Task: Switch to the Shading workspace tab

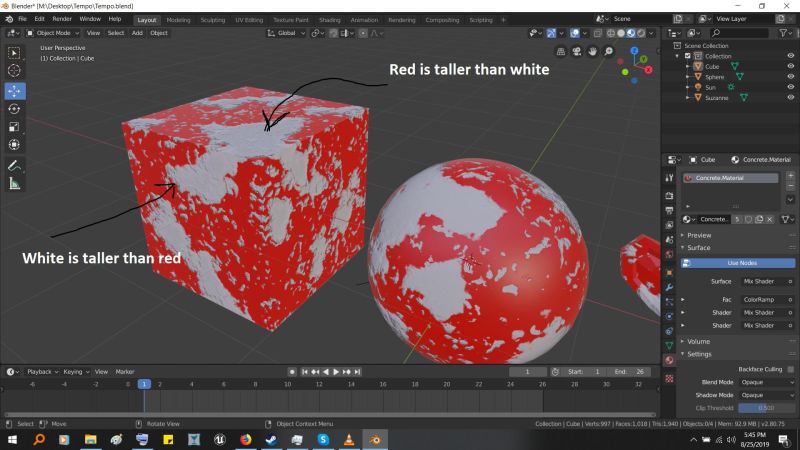Action: click(x=330, y=20)
